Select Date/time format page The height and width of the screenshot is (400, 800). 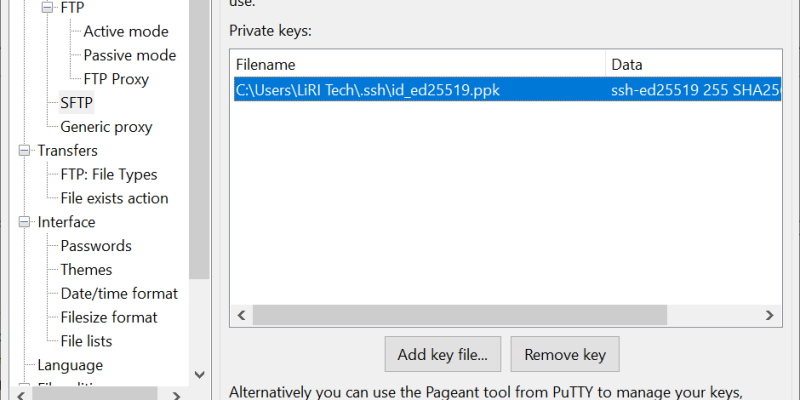pyautogui.click(x=119, y=294)
